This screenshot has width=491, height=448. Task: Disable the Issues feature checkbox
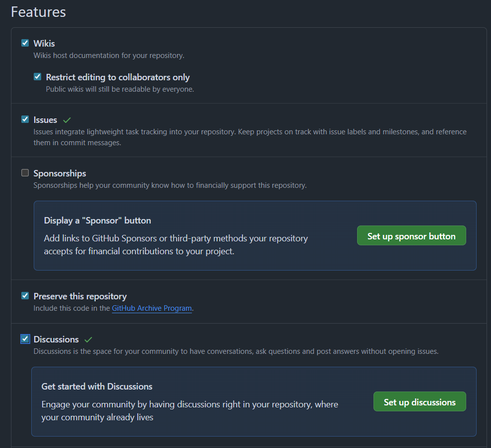coord(25,119)
